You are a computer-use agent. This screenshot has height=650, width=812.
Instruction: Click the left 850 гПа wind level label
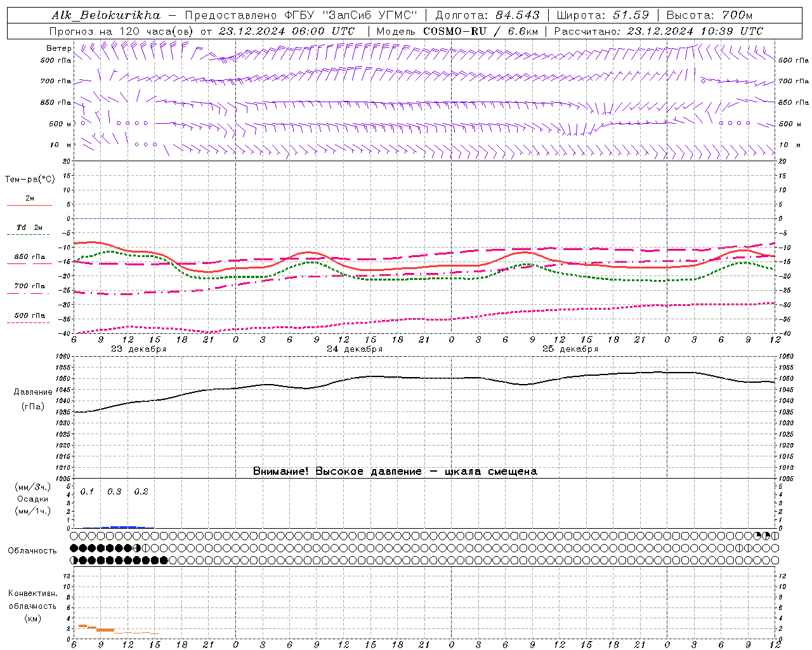pyautogui.click(x=55, y=102)
